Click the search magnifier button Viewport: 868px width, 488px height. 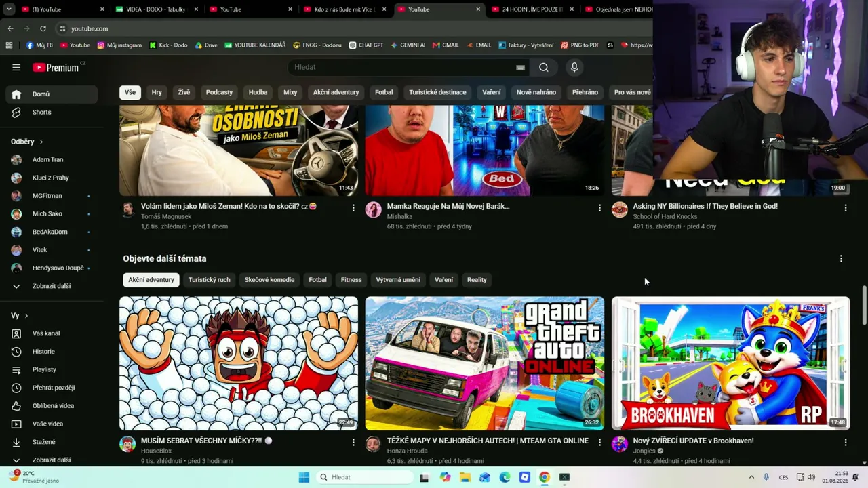[544, 67]
